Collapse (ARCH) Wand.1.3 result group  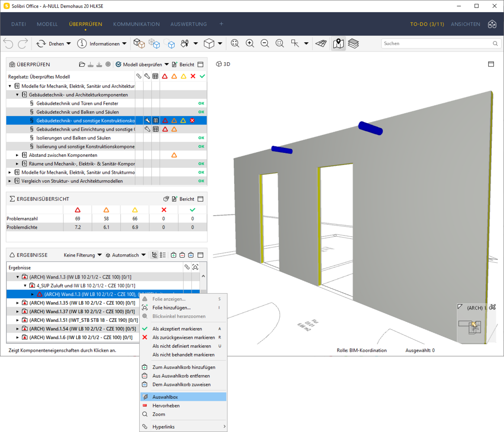pyautogui.click(x=17, y=277)
